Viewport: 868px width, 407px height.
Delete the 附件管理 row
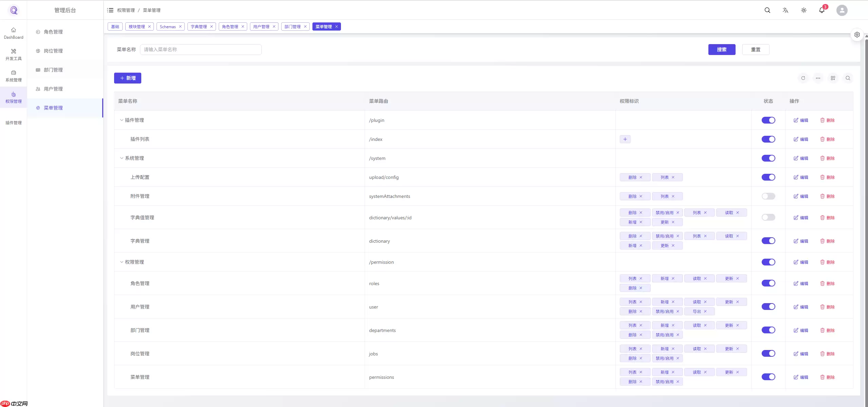[x=827, y=196]
